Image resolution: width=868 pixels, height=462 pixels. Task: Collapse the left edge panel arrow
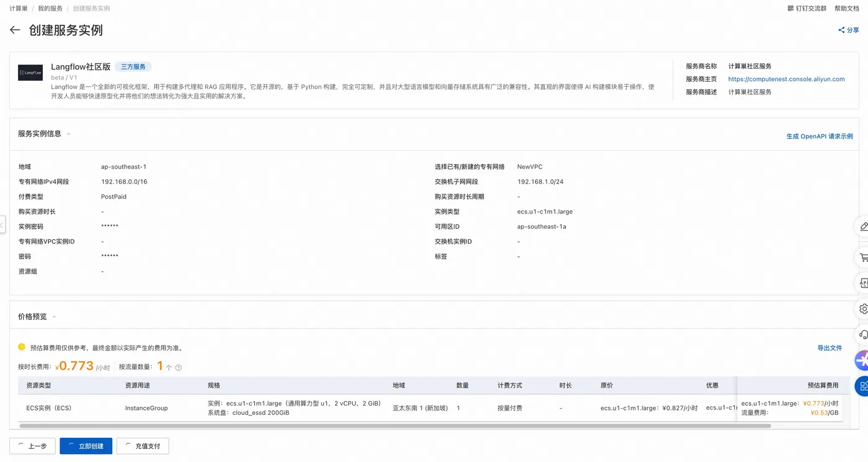(x=2, y=223)
